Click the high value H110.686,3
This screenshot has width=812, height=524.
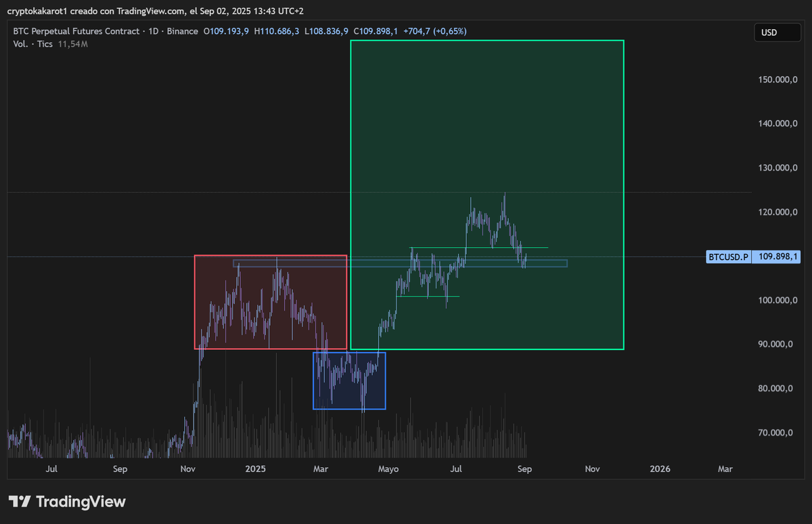277,30
